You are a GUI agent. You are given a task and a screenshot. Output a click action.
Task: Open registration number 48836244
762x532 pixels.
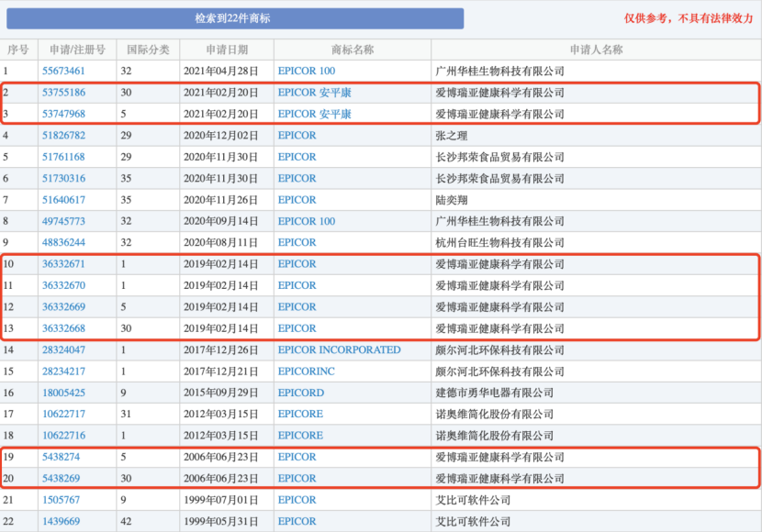(x=63, y=242)
